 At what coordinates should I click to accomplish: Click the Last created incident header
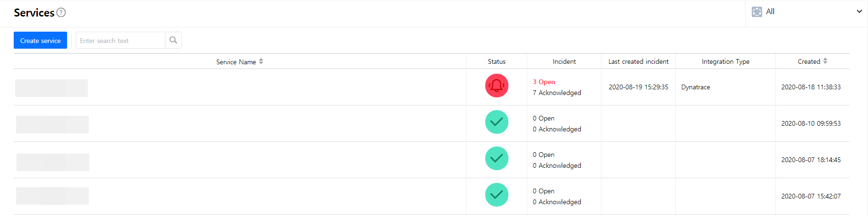pyautogui.click(x=638, y=61)
